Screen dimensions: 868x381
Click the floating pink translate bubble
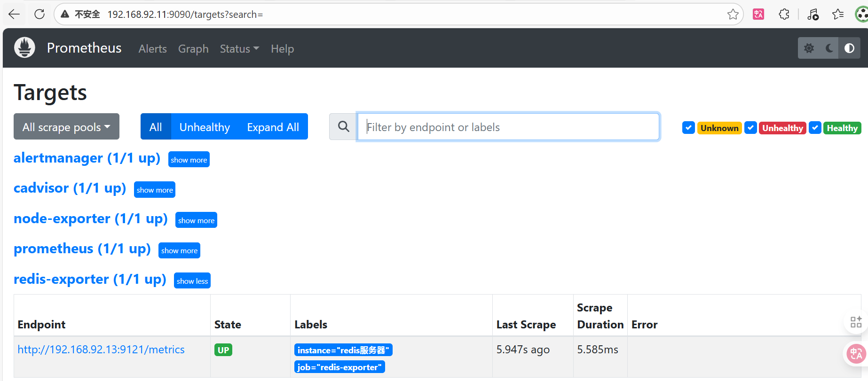(x=856, y=353)
